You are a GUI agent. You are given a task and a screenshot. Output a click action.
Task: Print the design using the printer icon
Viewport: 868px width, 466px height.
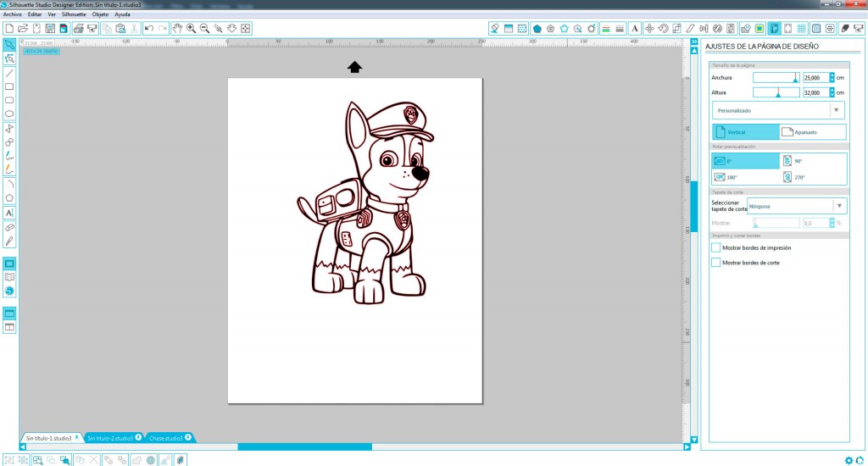(78, 28)
